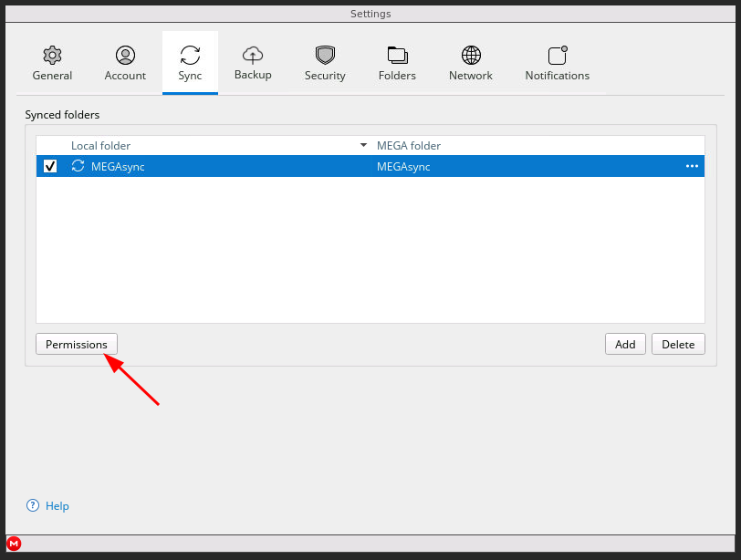Image resolution: width=741 pixels, height=560 pixels.
Task: Click the Delete button
Action: (x=678, y=344)
